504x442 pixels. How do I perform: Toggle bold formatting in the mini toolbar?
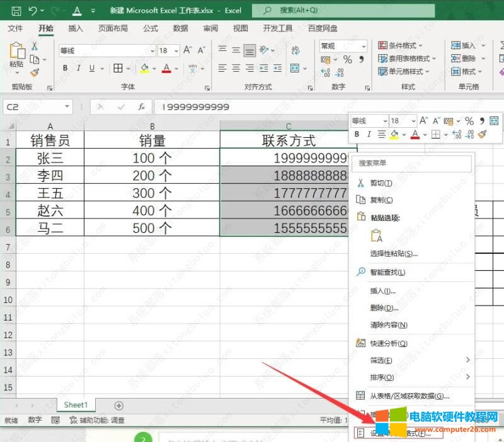(x=356, y=133)
